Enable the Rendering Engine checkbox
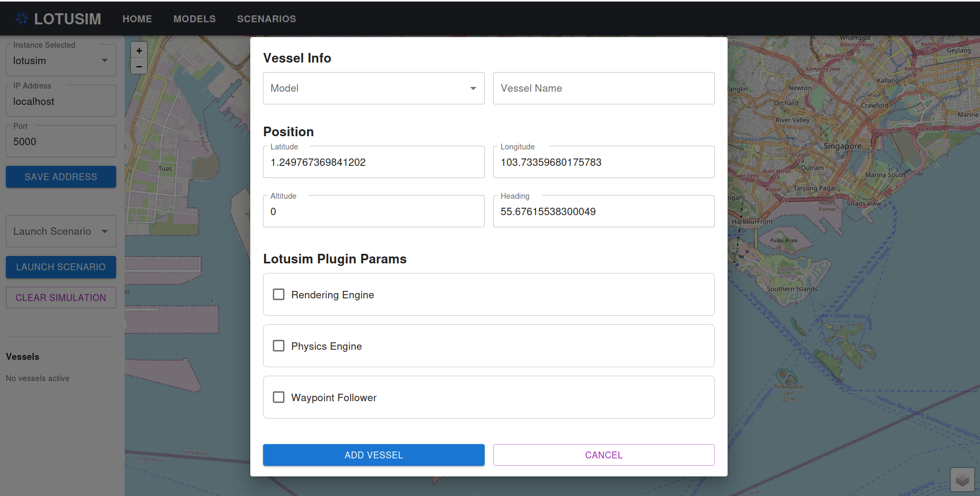This screenshot has width=980, height=496. pos(278,294)
